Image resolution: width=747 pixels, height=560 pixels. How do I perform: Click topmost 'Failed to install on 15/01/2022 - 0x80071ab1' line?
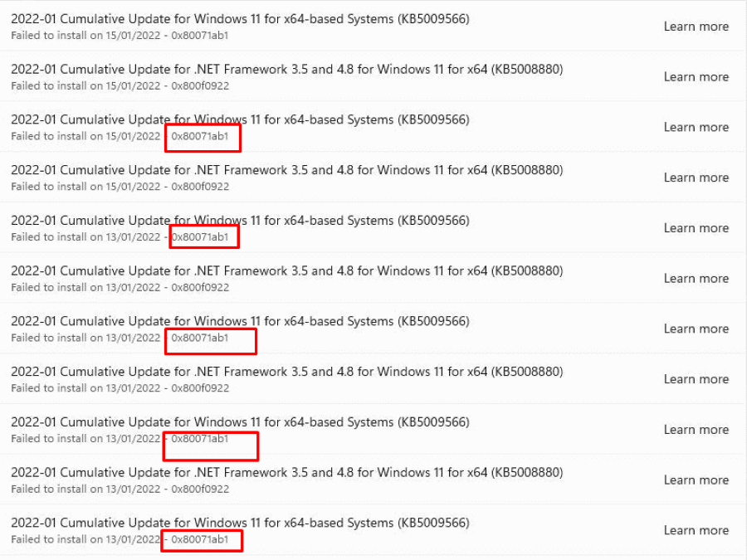[x=120, y=36]
